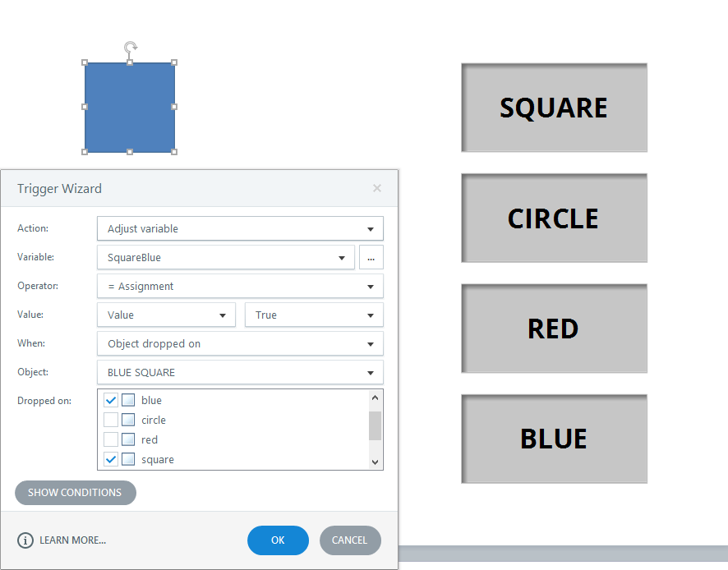
Task: Click the 'blue' list item text
Action: pyautogui.click(x=151, y=400)
